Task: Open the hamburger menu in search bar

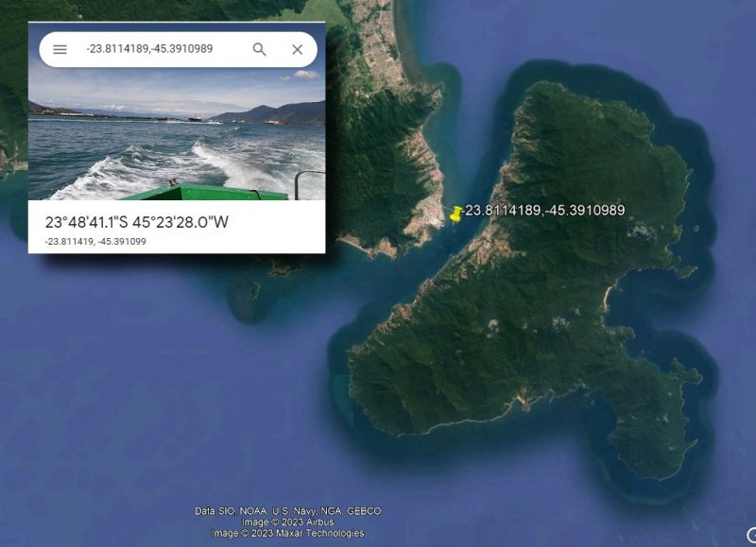Action: point(60,49)
